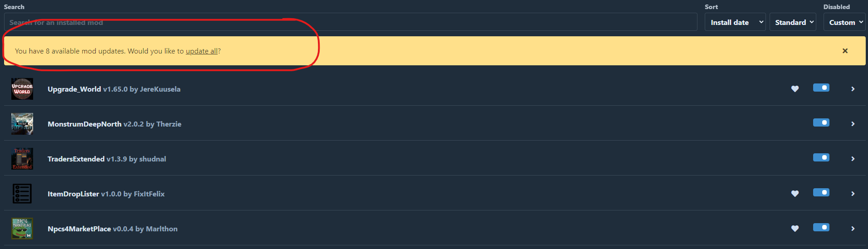Click the MonstrumDeepNorth mod thumbnail
The image size is (868, 249).
22,124
